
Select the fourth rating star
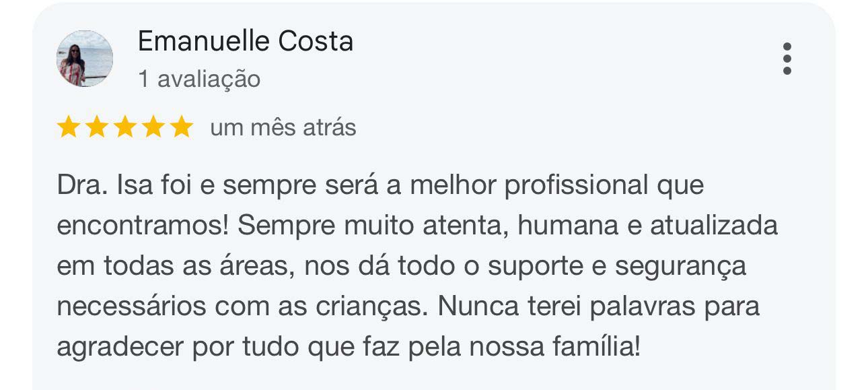(153, 127)
